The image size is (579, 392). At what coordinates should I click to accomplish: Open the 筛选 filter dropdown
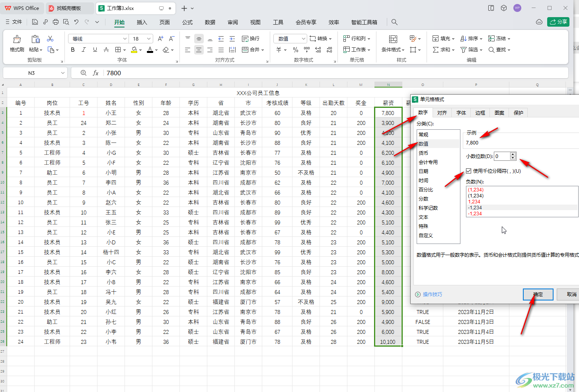click(x=472, y=50)
